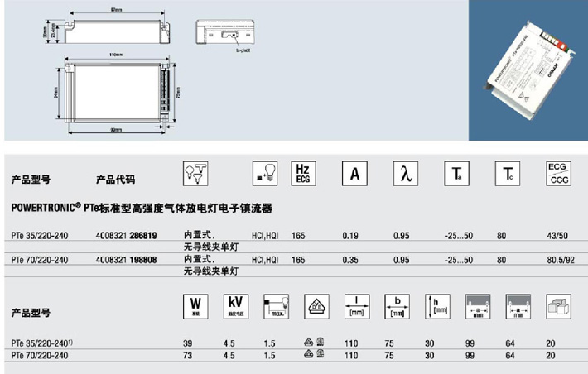Click the W wattage icon
588x374 pixels.
193,305
